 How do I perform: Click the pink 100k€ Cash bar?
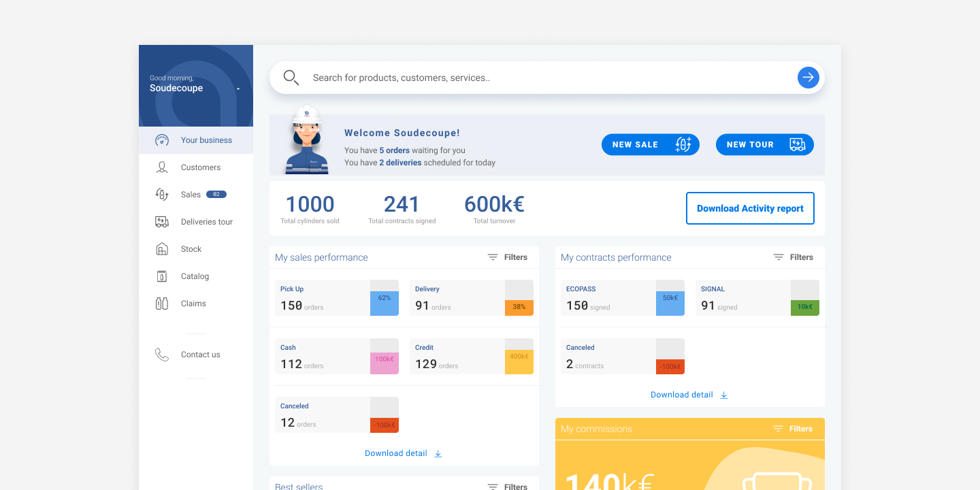pos(385,363)
